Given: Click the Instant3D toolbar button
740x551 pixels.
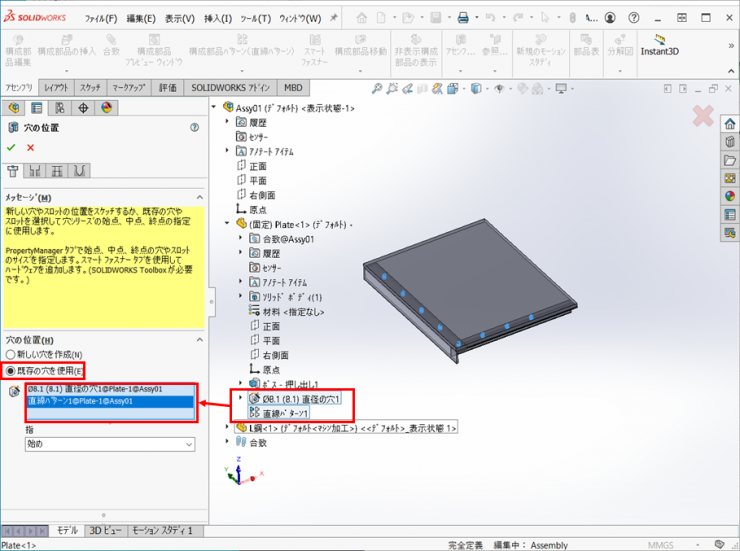Looking at the screenshot, I should 659,50.
